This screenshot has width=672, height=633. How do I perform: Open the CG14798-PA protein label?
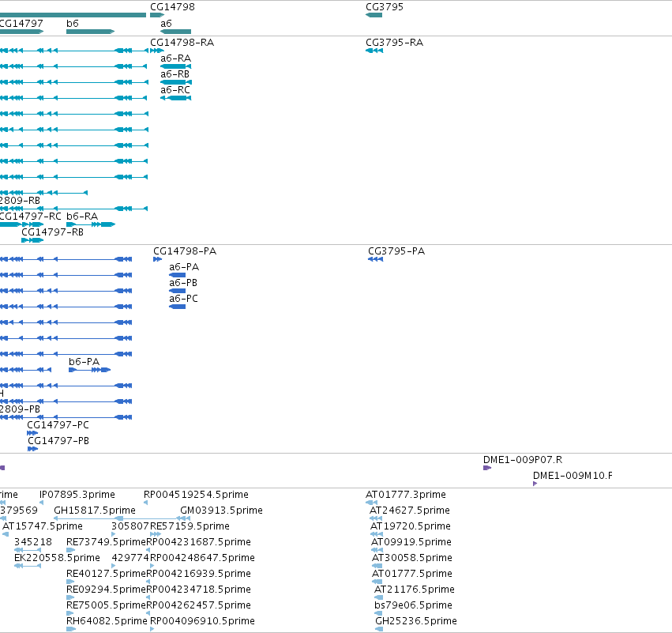[x=185, y=251]
